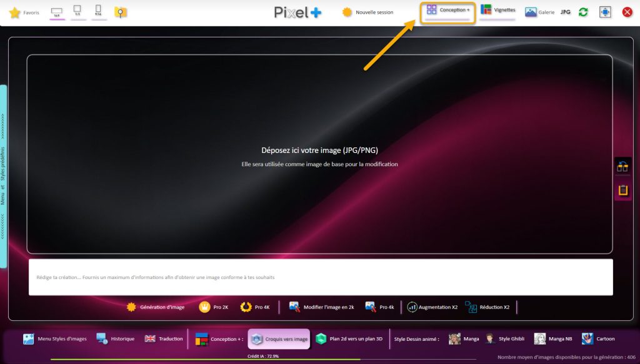Open Favoris with the star icon
This screenshot has width=640, height=364.
point(24,12)
